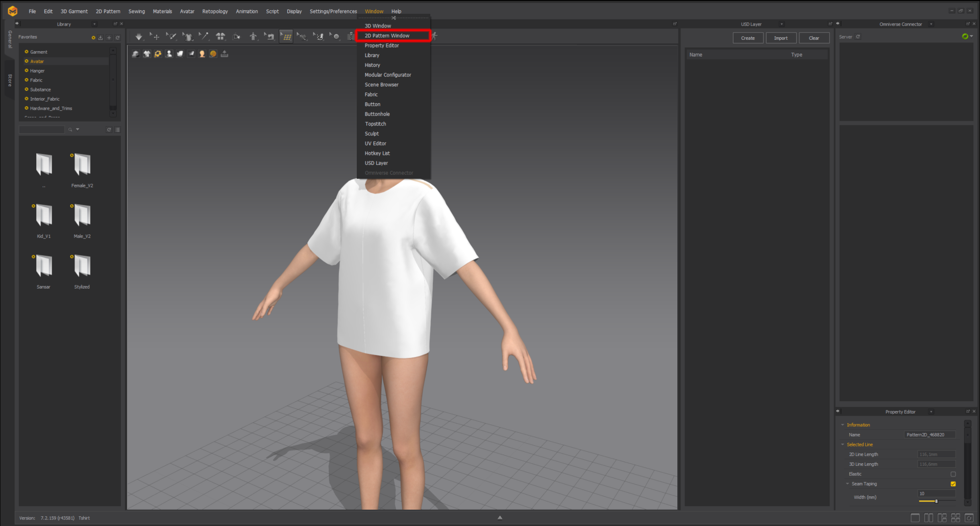Select the highlighted Arrangement Points grid tool
The height and width of the screenshot is (526, 980).
[x=287, y=36]
